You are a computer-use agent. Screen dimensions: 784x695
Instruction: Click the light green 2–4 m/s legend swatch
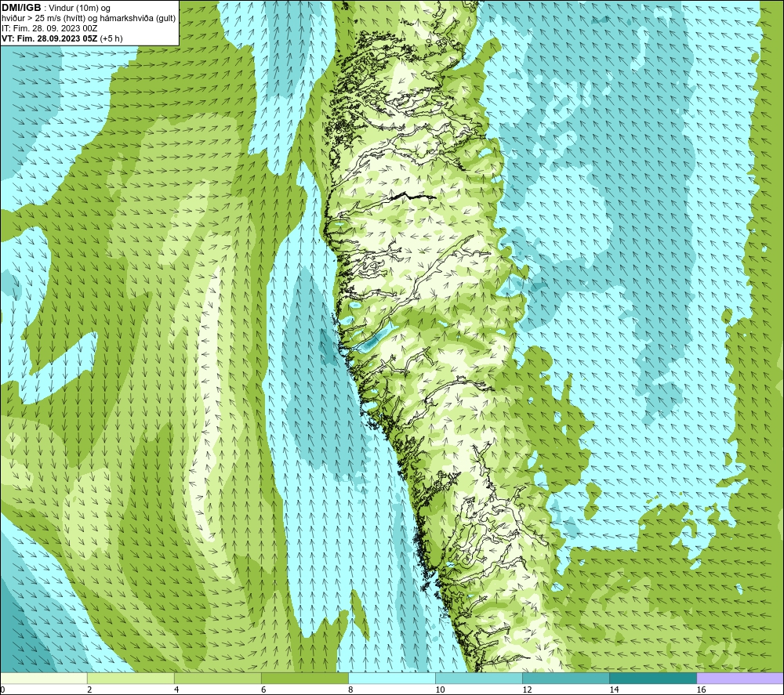[x=131, y=678]
